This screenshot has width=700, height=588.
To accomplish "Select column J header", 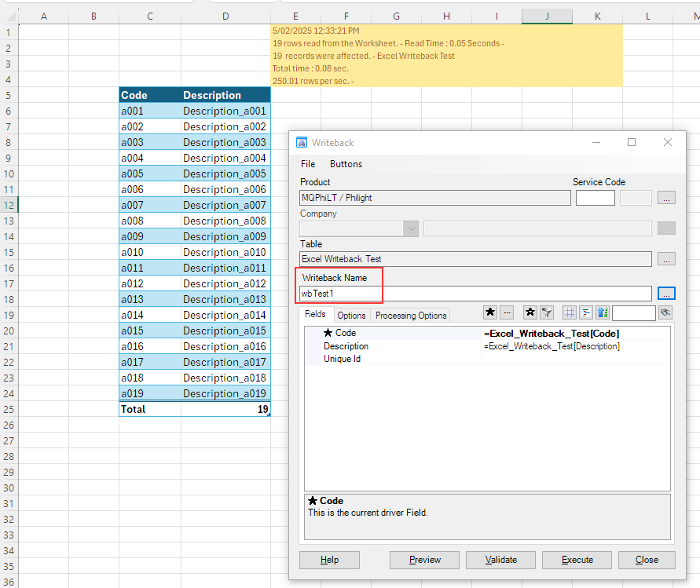I will click(x=547, y=16).
